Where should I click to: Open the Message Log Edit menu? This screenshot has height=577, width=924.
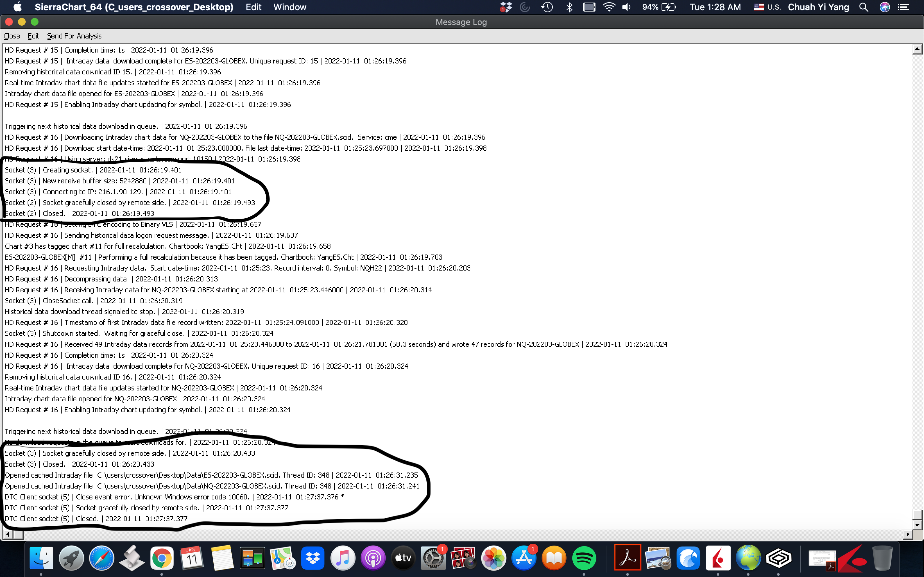33,36
